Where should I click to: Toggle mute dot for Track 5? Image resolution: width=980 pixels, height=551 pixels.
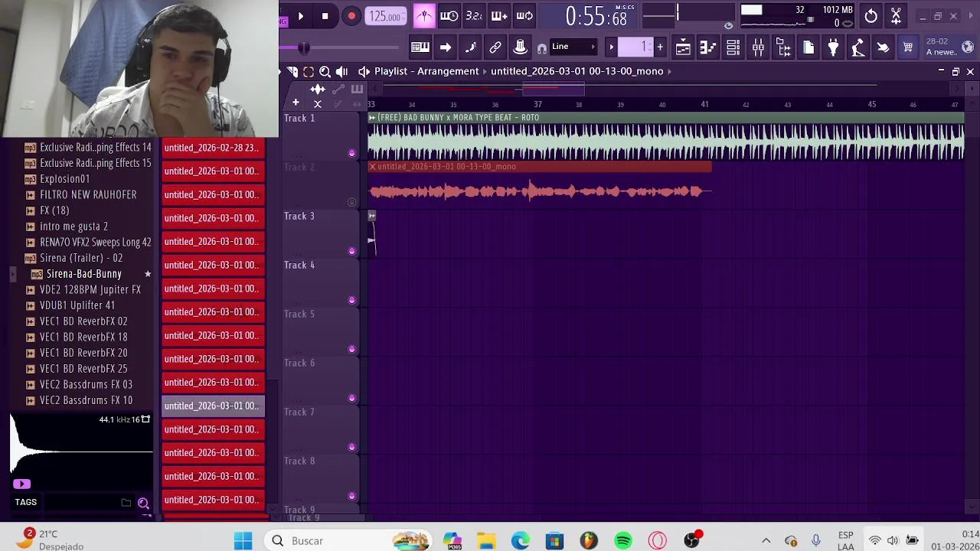pos(351,349)
